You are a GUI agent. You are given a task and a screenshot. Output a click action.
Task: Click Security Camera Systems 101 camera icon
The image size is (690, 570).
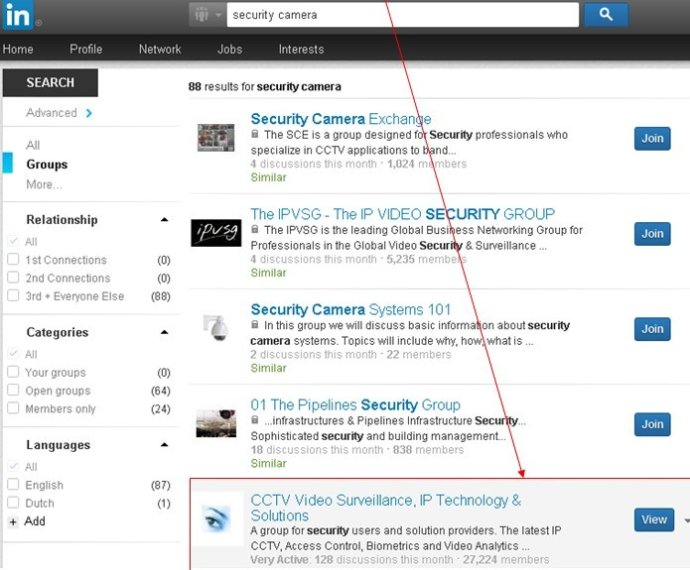(216, 328)
